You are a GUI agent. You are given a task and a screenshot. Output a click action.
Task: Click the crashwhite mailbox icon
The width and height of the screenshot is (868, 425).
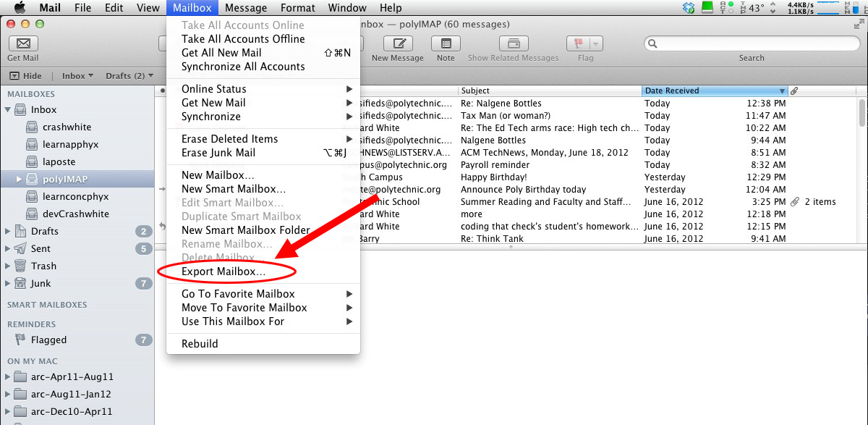[x=31, y=127]
